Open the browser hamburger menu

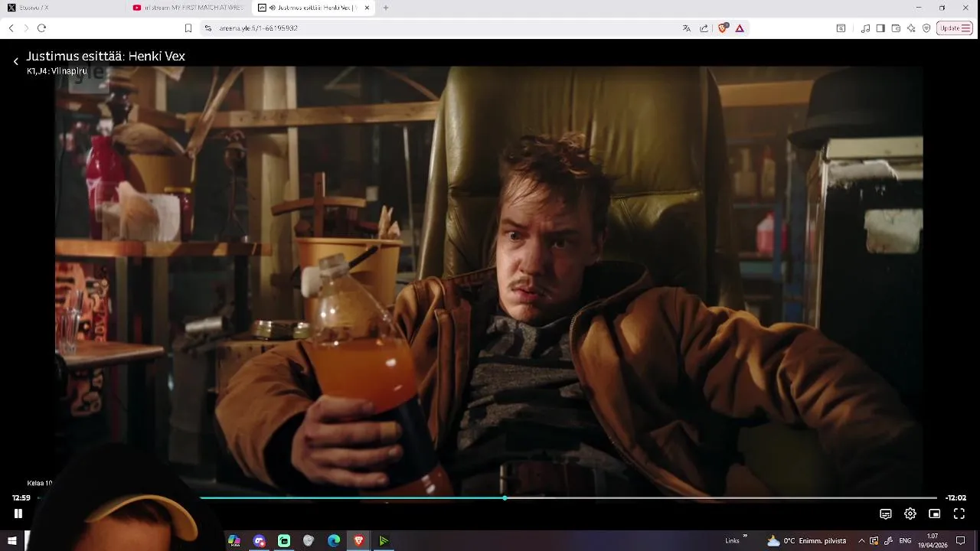(x=966, y=28)
